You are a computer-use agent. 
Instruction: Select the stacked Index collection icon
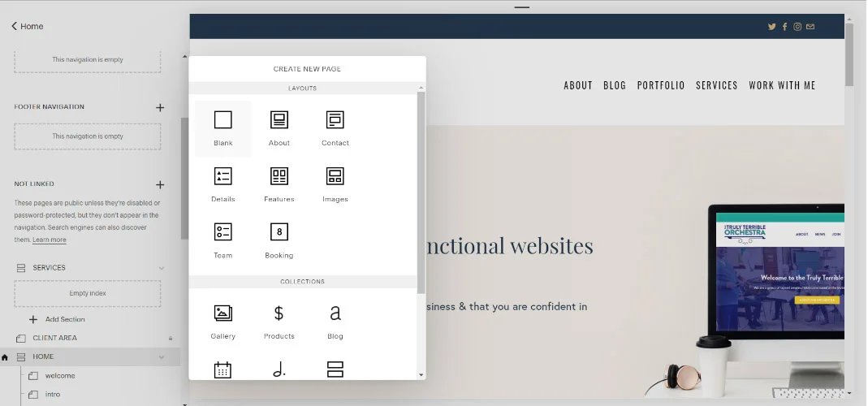point(335,369)
